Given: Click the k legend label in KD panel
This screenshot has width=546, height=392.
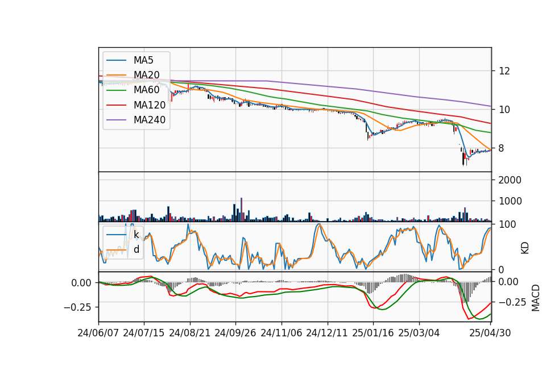Looking at the screenshot, I should [136, 235].
